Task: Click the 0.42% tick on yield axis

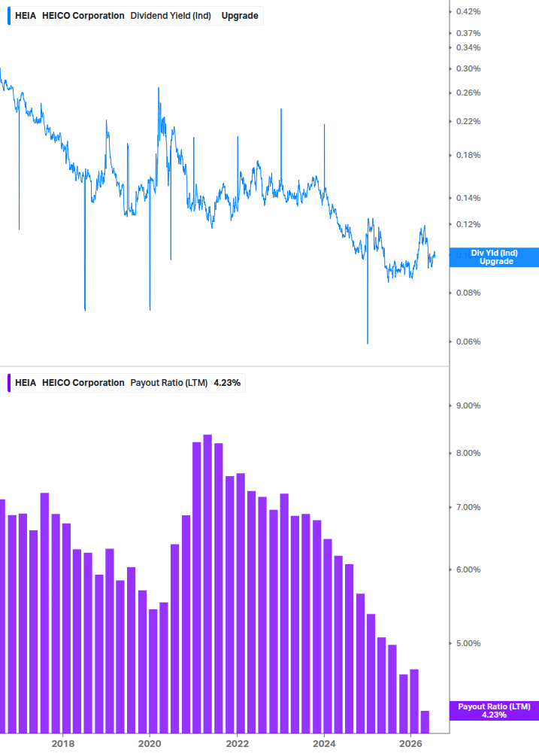Action: tap(468, 11)
